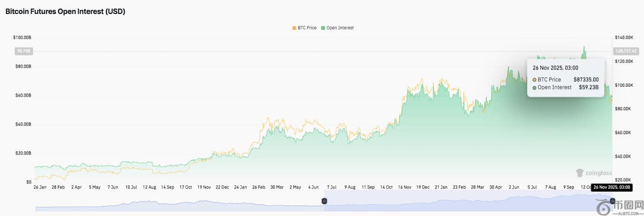
Task: Click yellow BTC Price dot in tooltip
Action: tap(534, 80)
